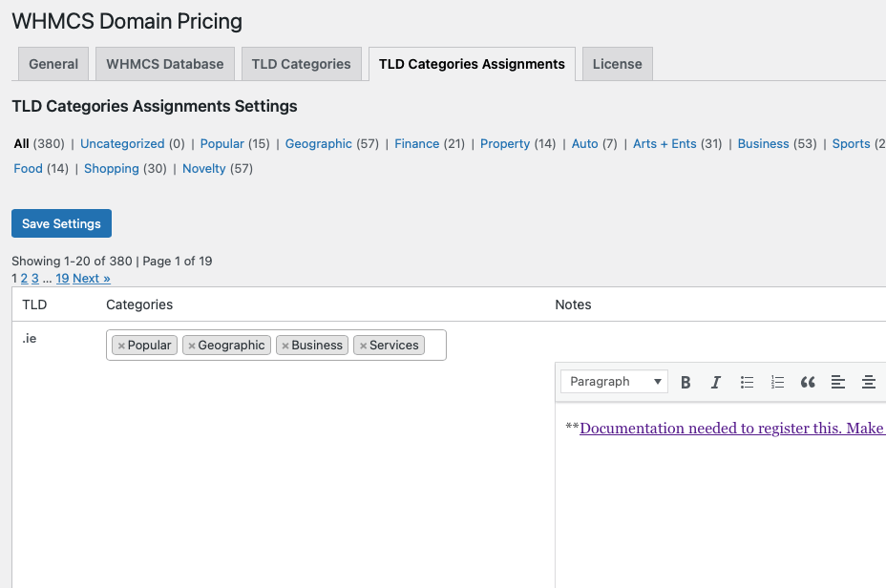Insert a numbered list in notes

click(777, 383)
